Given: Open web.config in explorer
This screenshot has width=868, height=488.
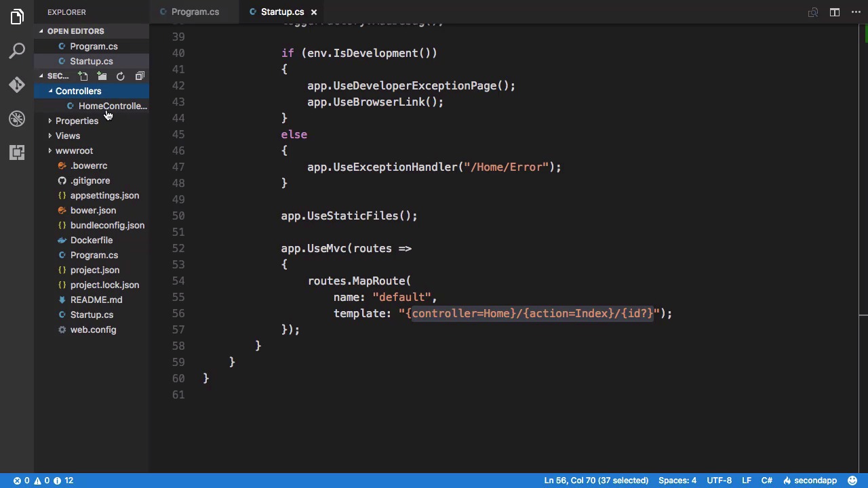Looking at the screenshot, I should tap(91, 329).
